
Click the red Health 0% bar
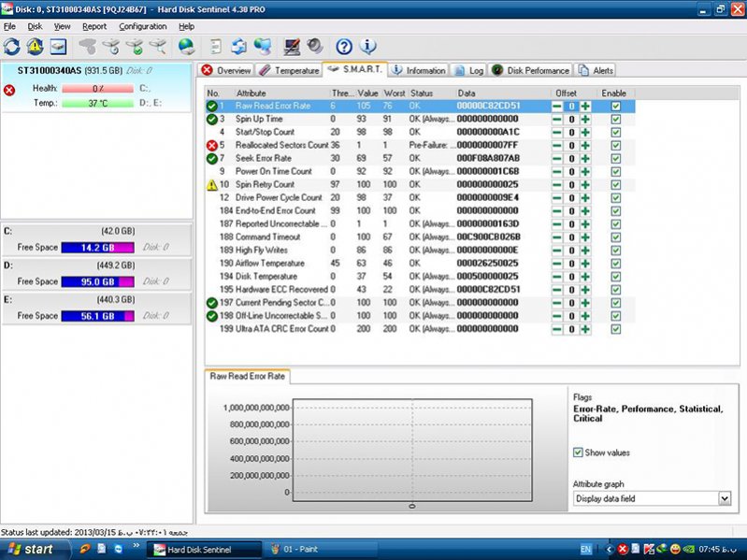(x=97, y=89)
